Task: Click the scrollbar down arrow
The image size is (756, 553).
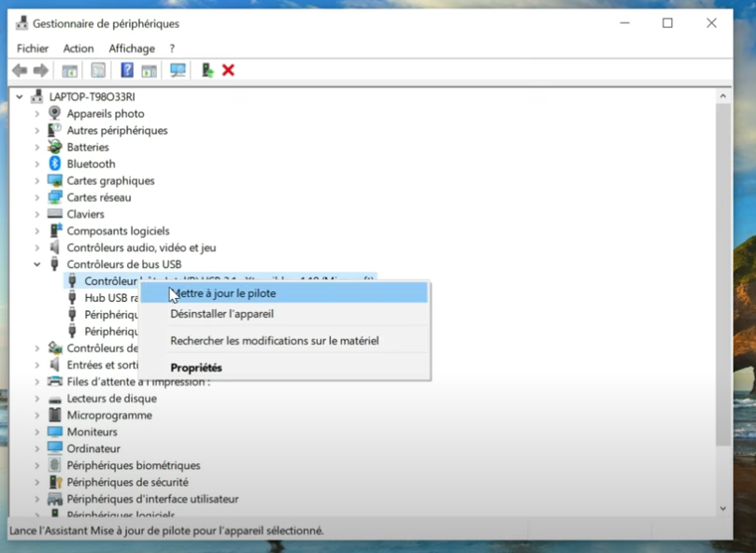Action: pyautogui.click(x=722, y=509)
